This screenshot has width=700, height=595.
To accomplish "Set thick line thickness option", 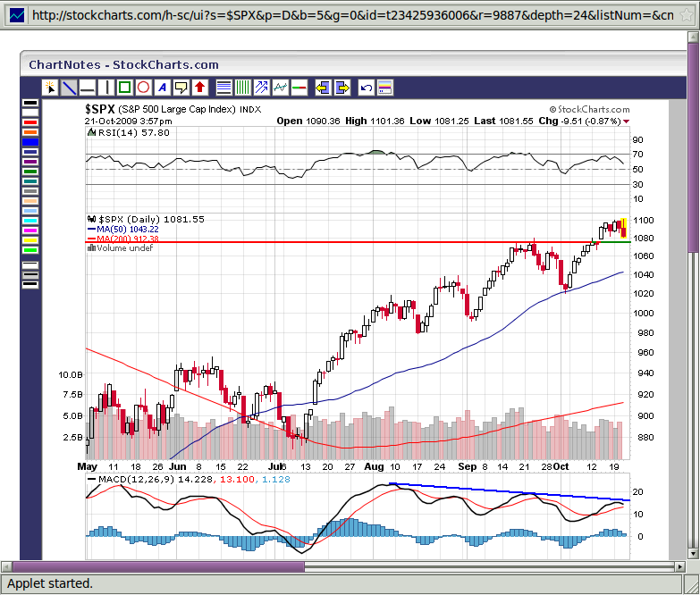I will pyautogui.click(x=30, y=285).
